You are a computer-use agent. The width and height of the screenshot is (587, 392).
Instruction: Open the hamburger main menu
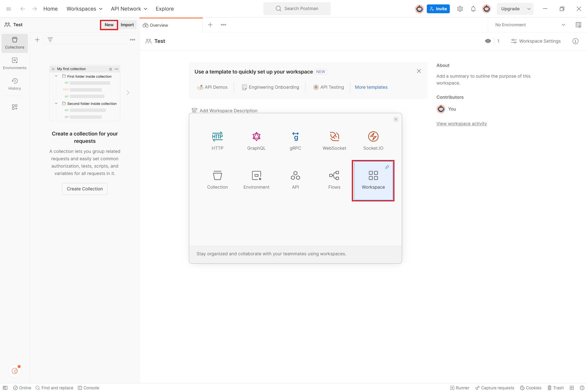pyautogui.click(x=9, y=9)
